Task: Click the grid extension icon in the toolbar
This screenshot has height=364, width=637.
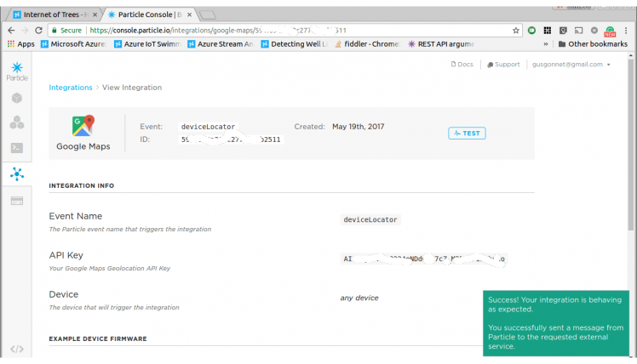Action: pyautogui.click(x=548, y=31)
